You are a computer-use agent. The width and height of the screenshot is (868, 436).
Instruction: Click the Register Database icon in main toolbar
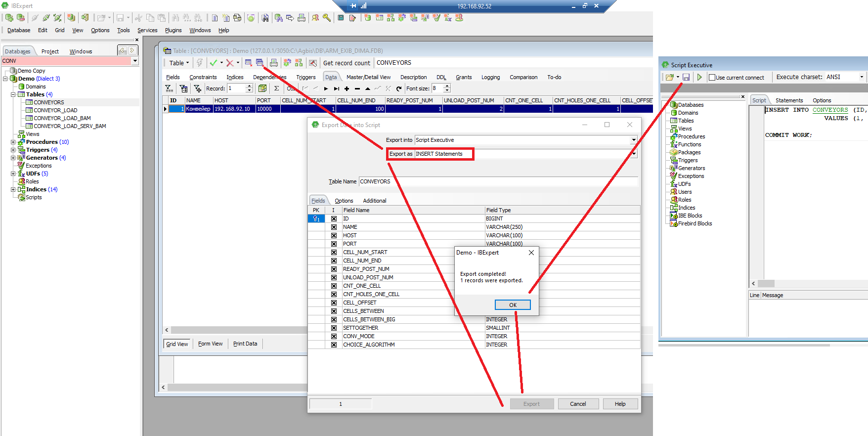(x=9, y=18)
